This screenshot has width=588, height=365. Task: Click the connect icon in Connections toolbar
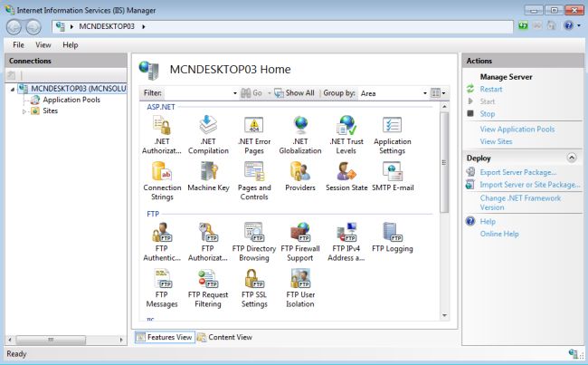[x=12, y=75]
